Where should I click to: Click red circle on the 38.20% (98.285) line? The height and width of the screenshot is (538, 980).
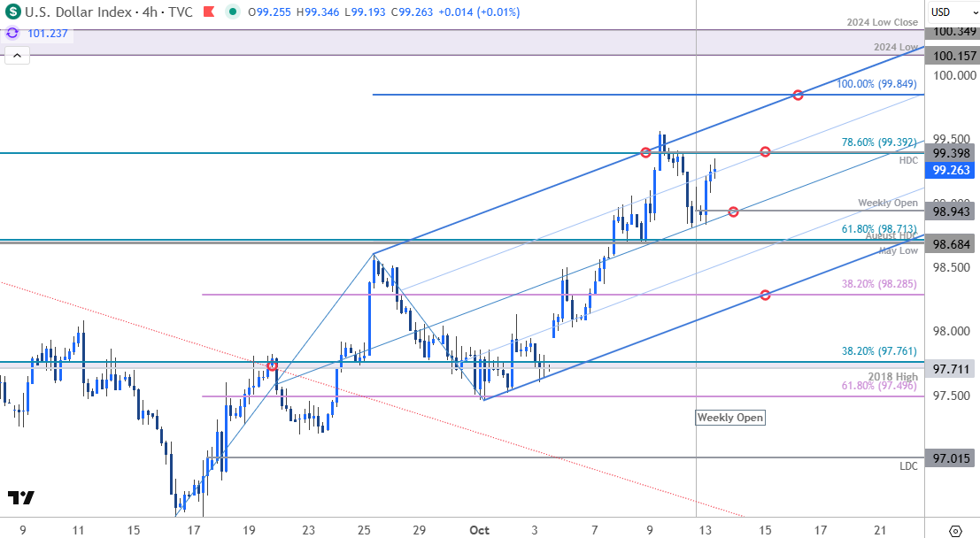[x=765, y=295]
